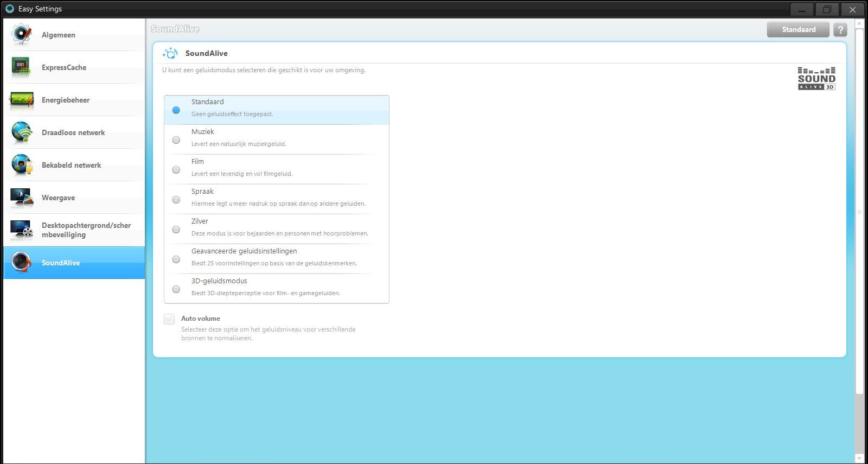
Task: Select the Standaard sound mode radio button
Action: tap(176, 110)
